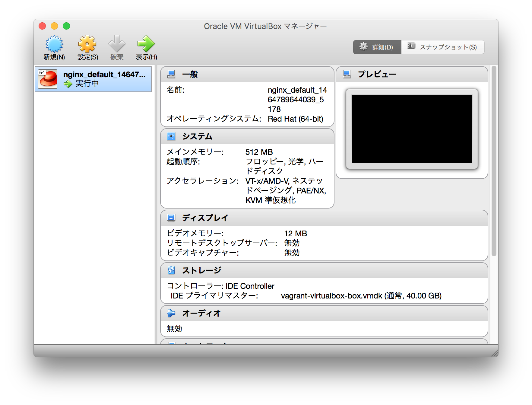532x405 pixels.
Task: Click the New (新規) VM toolbar icon
Action: point(54,44)
